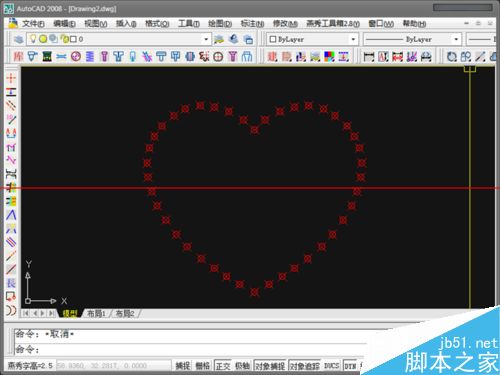Toggle 栅格 grid display in status bar
500x375 pixels.
(x=202, y=366)
